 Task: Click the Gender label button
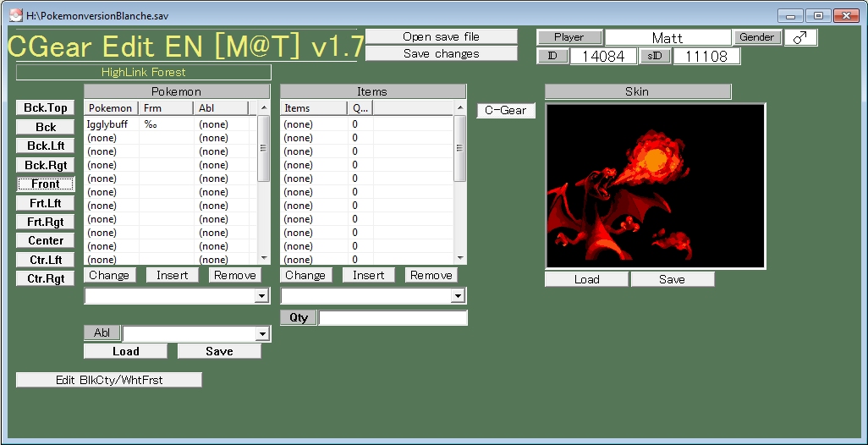pyautogui.click(x=756, y=37)
